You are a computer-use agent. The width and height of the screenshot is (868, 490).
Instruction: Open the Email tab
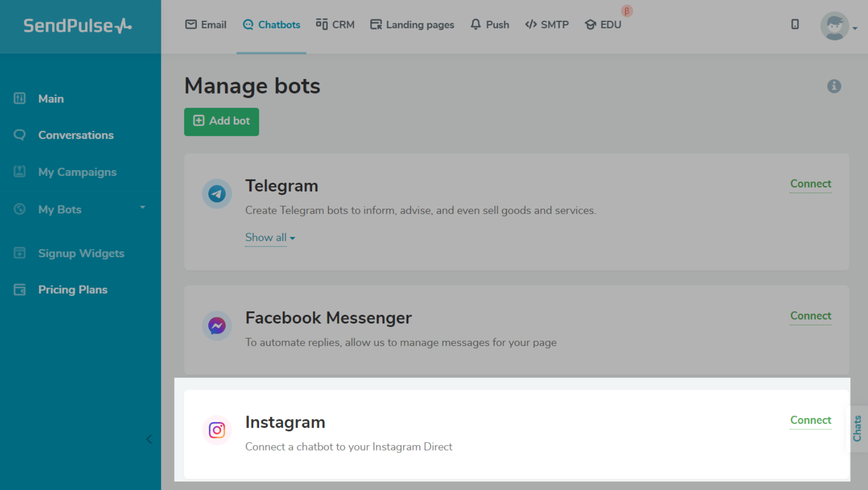(x=206, y=25)
